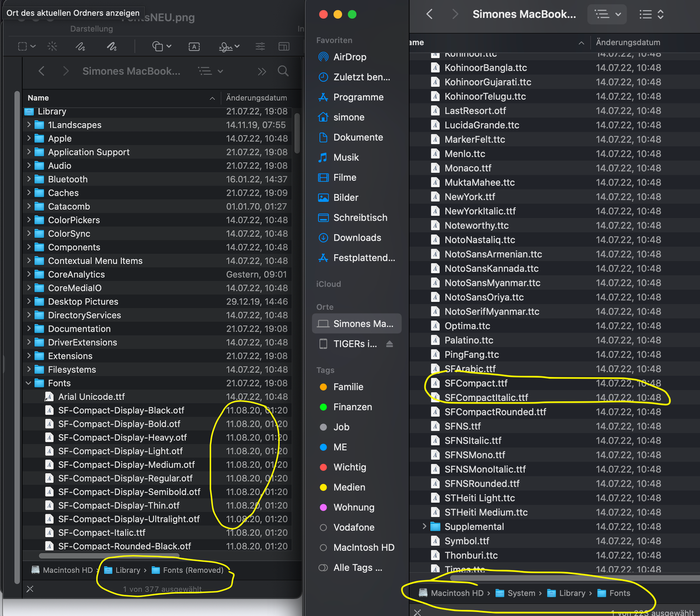Viewport: 700px width, 616px height.
Task: Open the Shapes tool dropdown
Action: pos(161,47)
